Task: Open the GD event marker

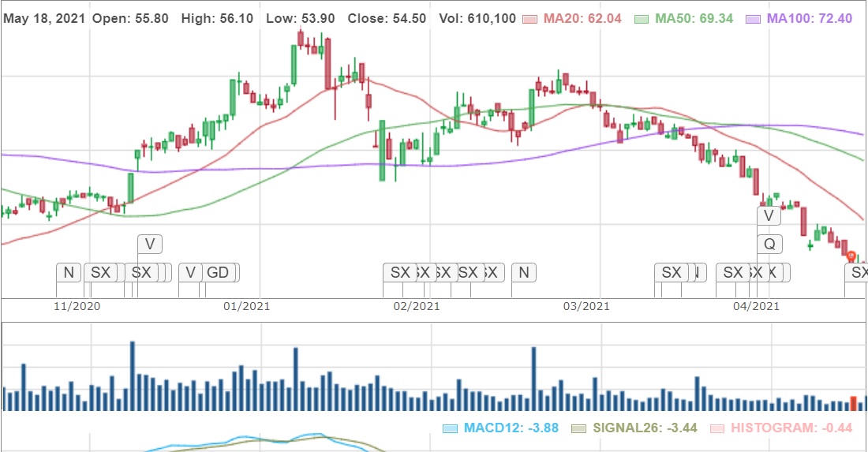Action: (218, 273)
